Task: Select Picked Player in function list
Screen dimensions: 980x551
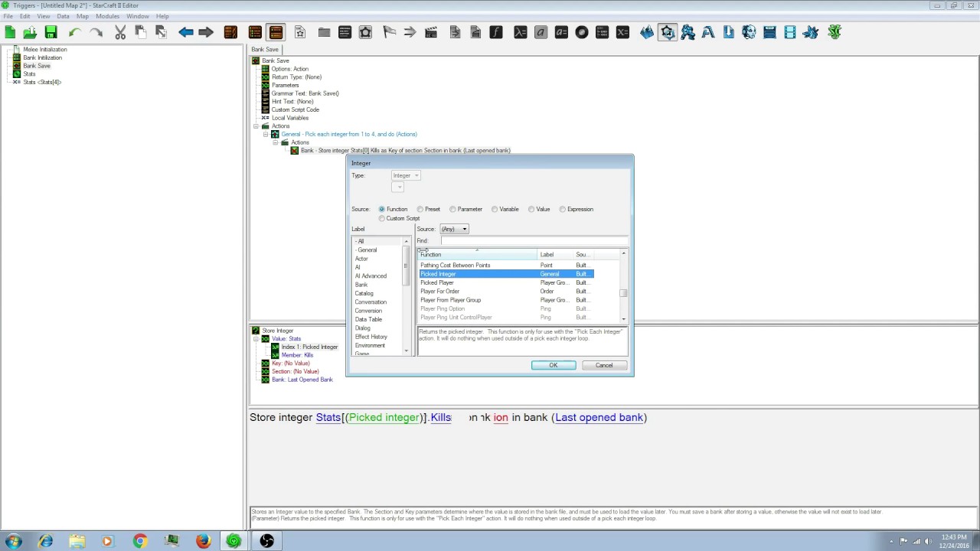Action: [505, 282]
